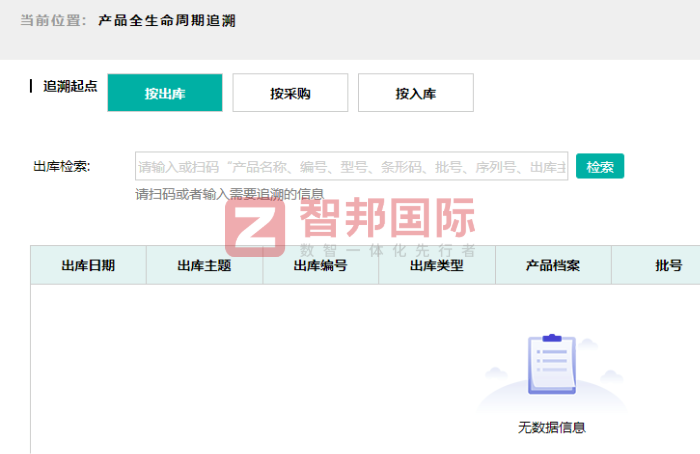The height and width of the screenshot is (454, 700).
Task: Click the 产品全生命周期追溯 breadcrumb title
Action: (x=167, y=20)
